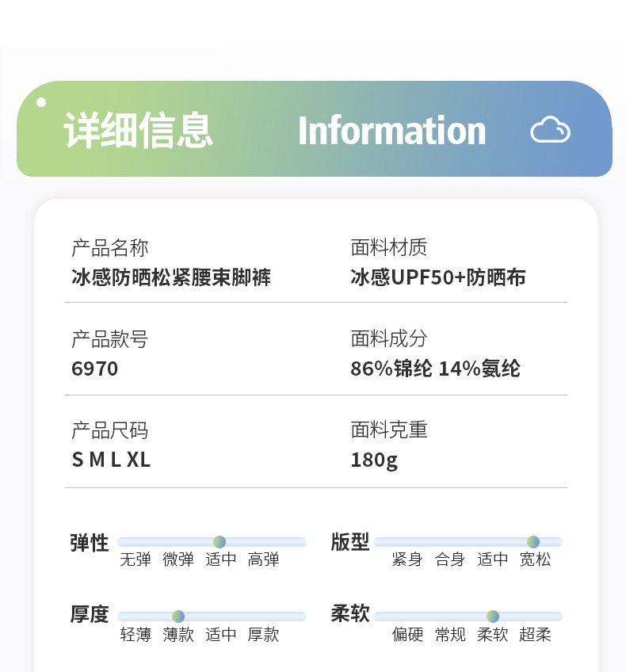
Task: Click the 柔软 softness slider knob
Action: pos(493,617)
